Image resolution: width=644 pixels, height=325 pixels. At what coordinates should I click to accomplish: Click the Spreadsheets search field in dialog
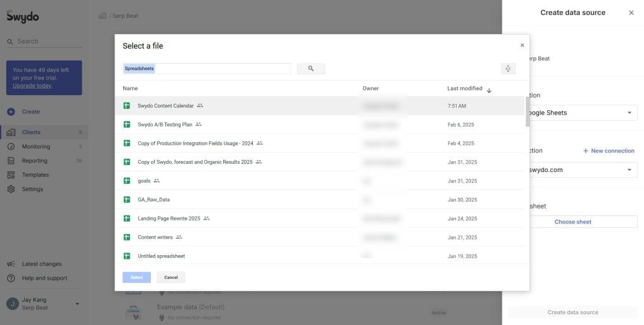[x=207, y=69]
